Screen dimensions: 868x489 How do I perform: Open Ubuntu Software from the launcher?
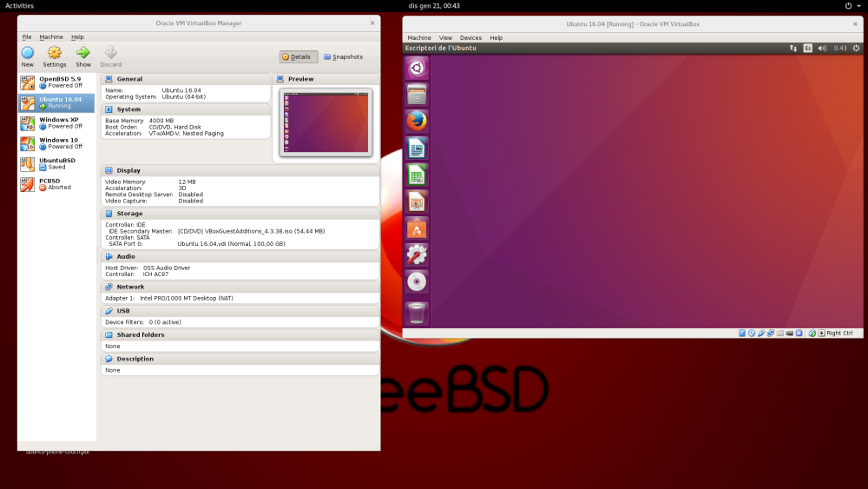[417, 228]
